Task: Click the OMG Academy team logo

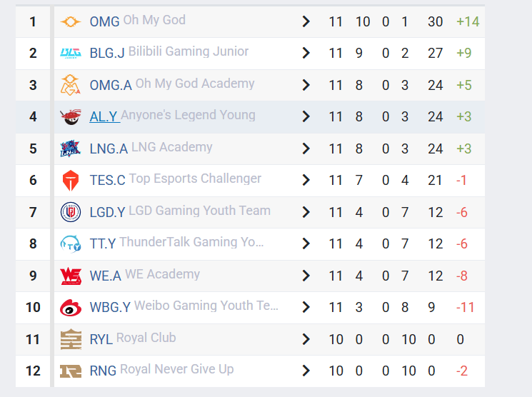Action: point(71,85)
